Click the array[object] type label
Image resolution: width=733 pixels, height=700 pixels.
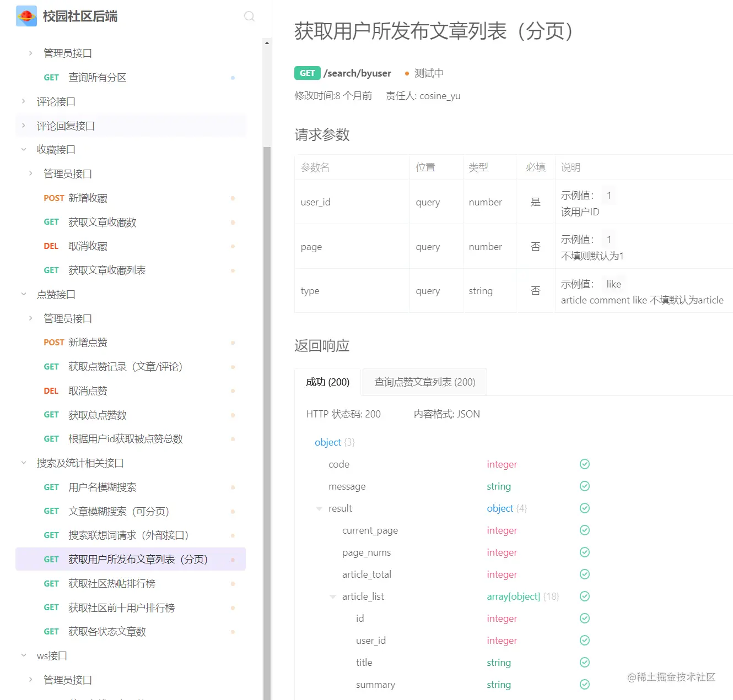coord(513,596)
